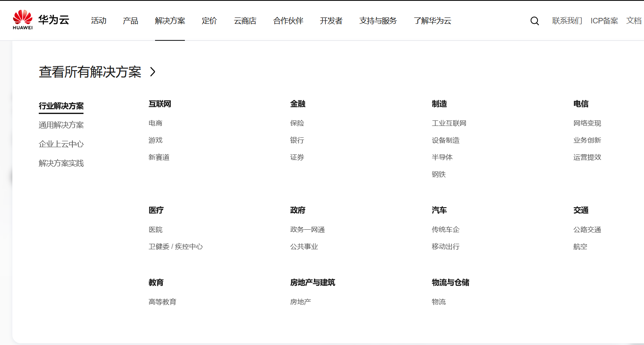Select the 定价 navigation entry

[209, 20]
